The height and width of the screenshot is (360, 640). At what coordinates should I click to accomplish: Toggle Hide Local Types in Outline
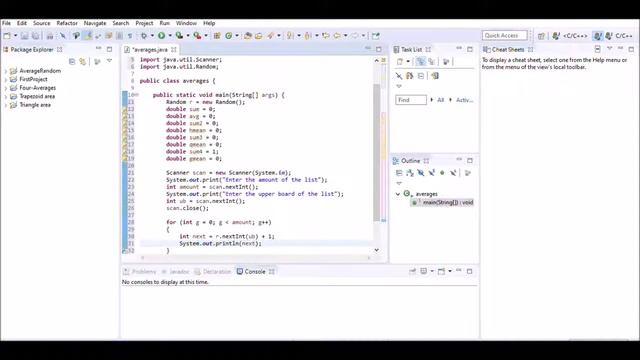[x=453, y=173]
